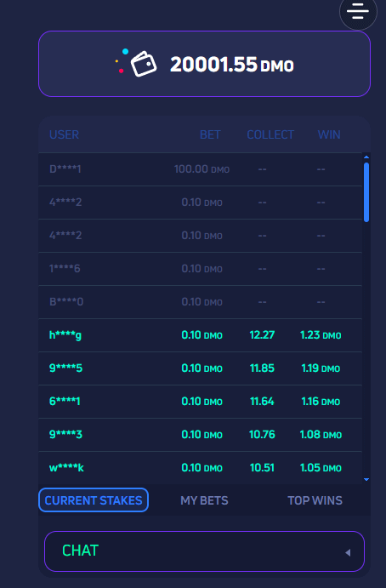Click the B****0 pending bet row

pos(200,302)
